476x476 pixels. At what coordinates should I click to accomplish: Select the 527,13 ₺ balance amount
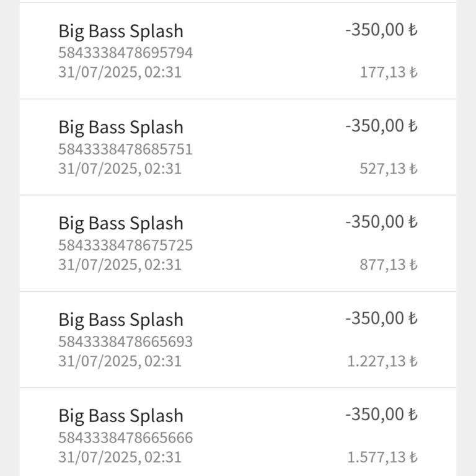(x=388, y=169)
